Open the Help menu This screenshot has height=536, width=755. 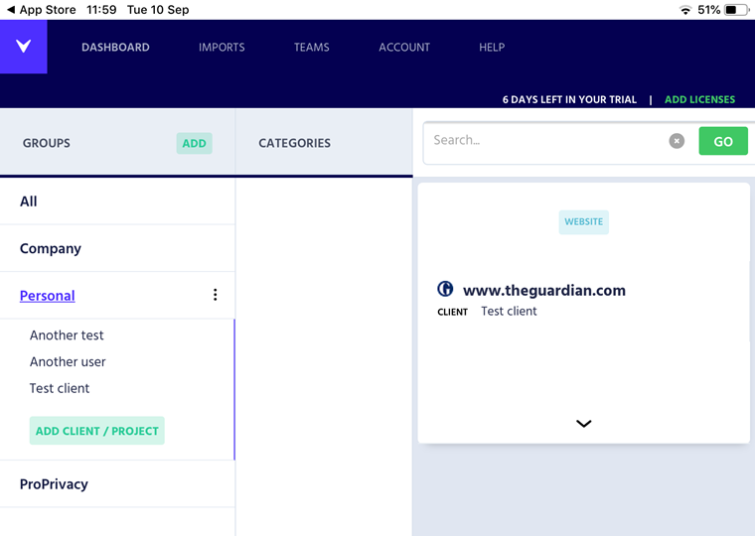coord(492,47)
